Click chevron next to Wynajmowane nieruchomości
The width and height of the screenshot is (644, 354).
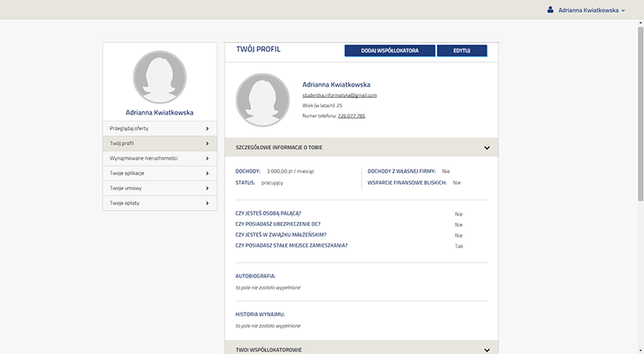tap(207, 158)
